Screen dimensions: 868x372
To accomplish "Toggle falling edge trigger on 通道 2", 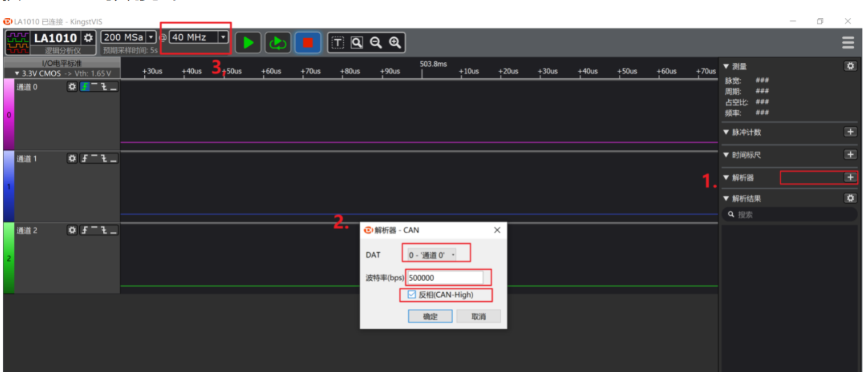I will tap(103, 230).
